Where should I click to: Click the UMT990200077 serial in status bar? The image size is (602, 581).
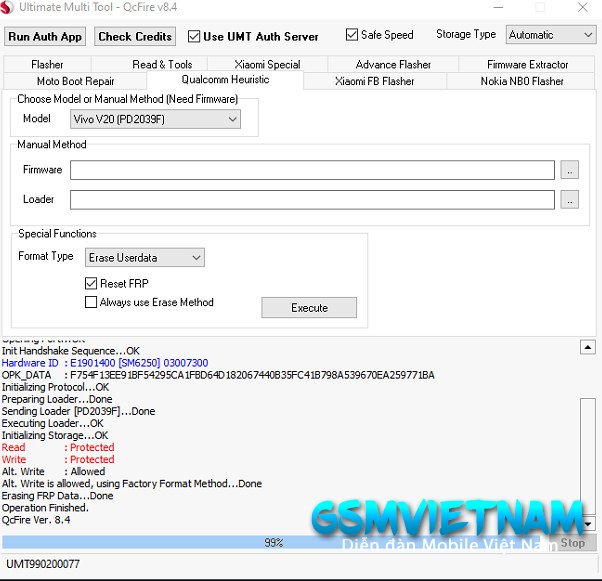[43, 564]
